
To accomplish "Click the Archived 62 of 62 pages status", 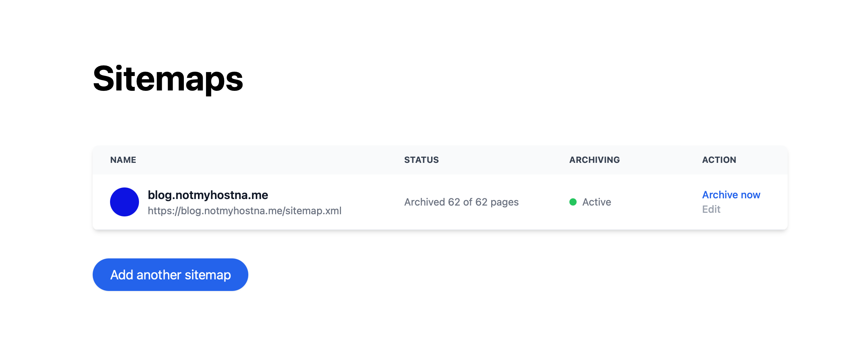I will tap(462, 202).
